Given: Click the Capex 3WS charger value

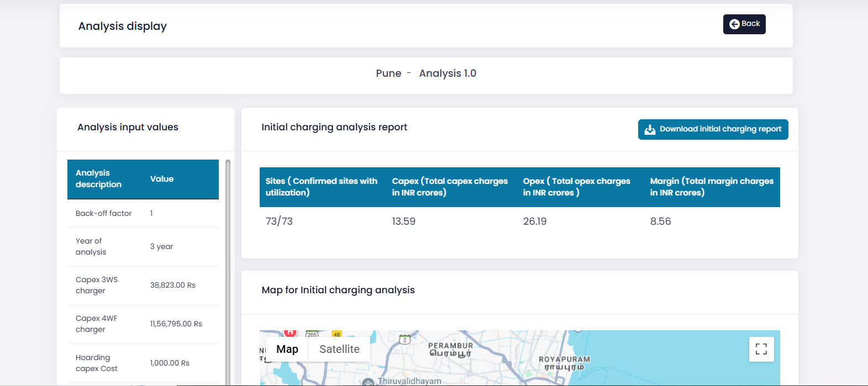Looking at the screenshot, I should [172, 285].
